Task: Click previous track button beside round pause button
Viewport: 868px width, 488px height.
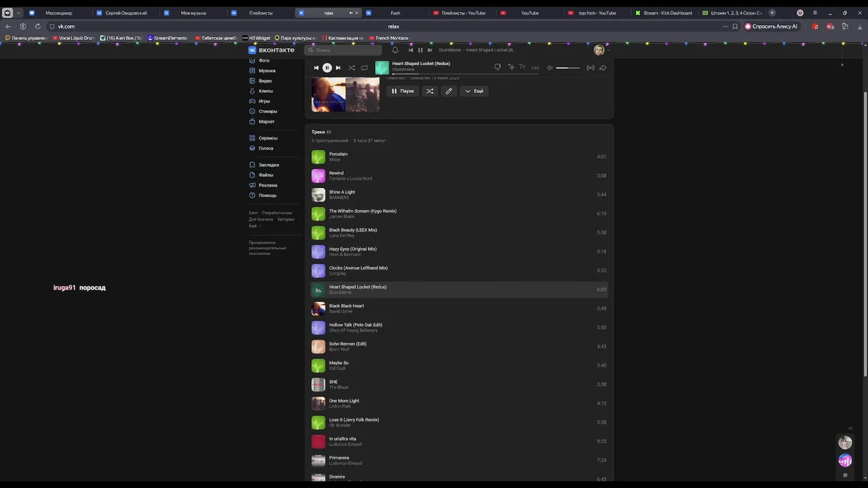Action: 316,68
